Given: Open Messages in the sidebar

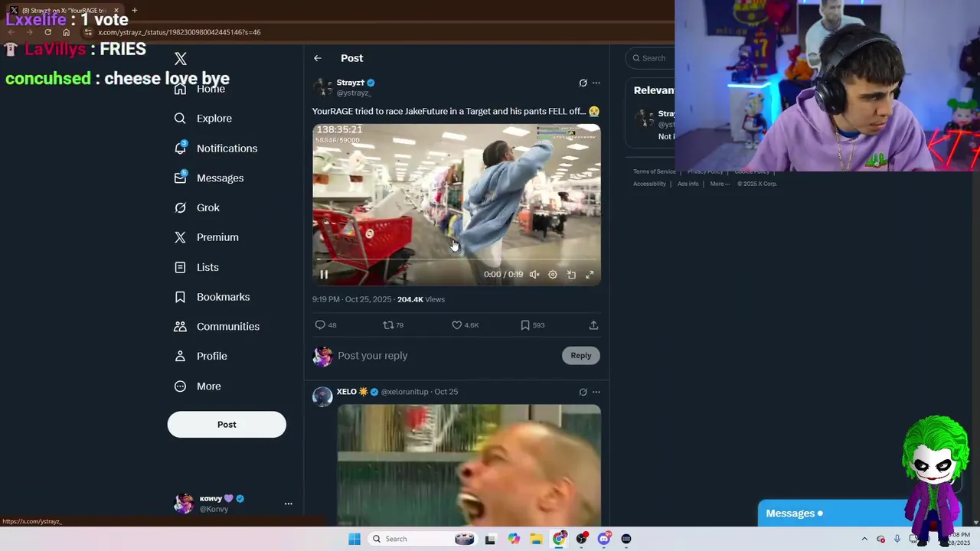Looking at the screenshot, I should point(209,178).
